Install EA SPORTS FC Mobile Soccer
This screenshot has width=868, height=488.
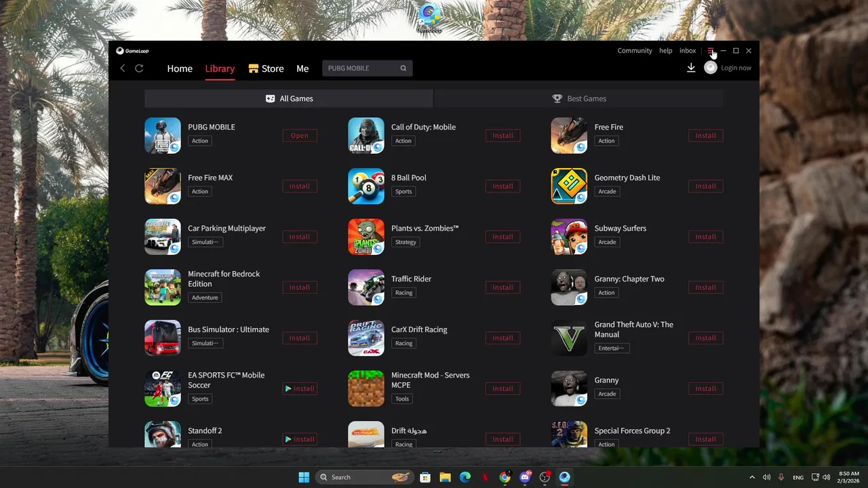pos(300,388)
